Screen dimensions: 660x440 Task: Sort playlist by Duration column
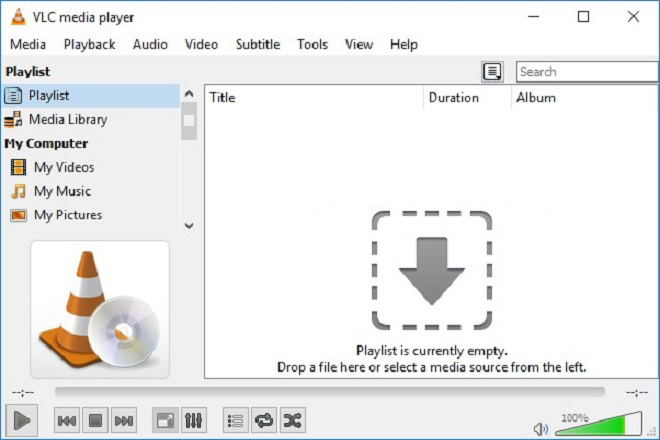click(x=467, y=98)
